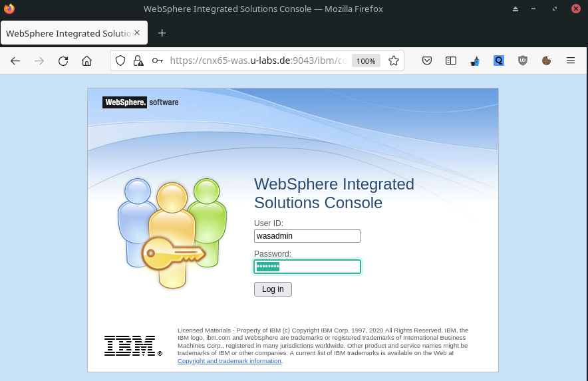Screen dimensions: 588x381
Task: Open the Firefox hamburger menu
Action: (x=570, y=61)
